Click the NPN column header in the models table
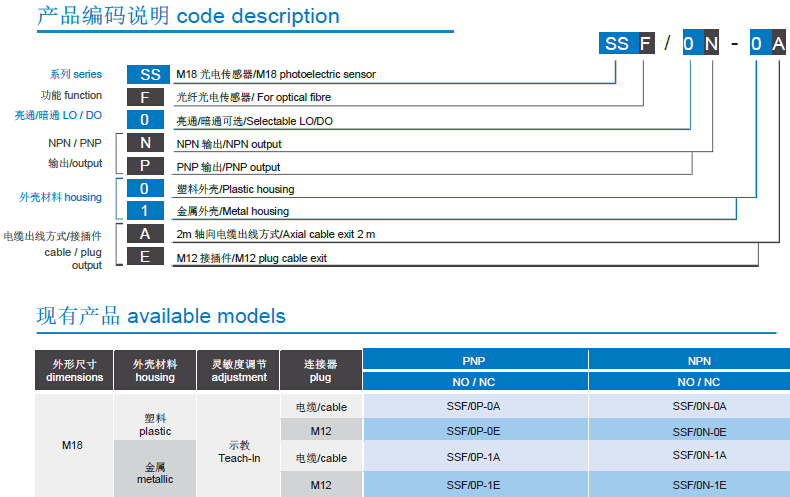 click(699, 359)
